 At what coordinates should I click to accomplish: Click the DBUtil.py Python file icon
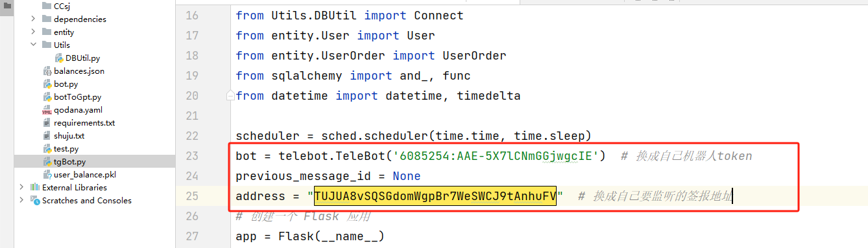coord(59,58)
